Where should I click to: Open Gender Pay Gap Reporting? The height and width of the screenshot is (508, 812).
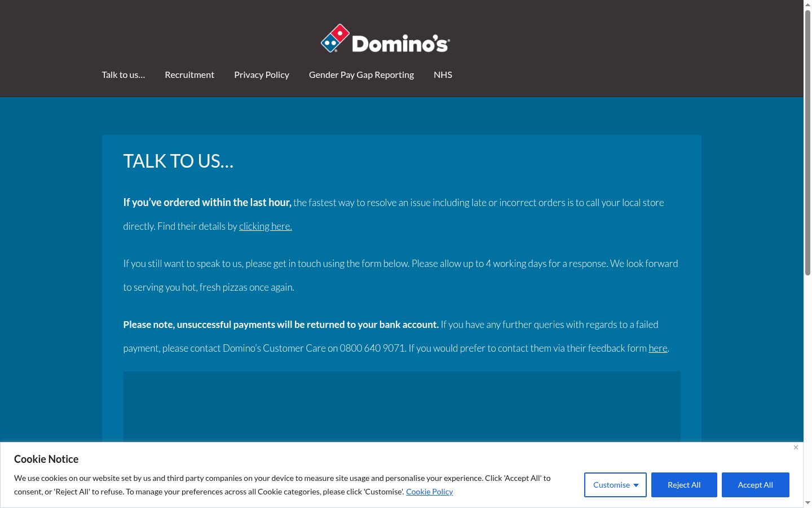coord(361,75)
